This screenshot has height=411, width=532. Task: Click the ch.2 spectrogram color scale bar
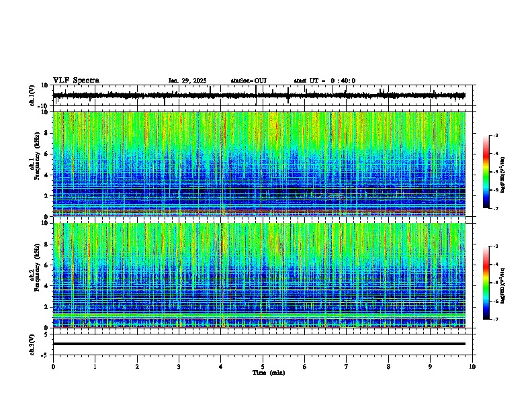point(486,283)
